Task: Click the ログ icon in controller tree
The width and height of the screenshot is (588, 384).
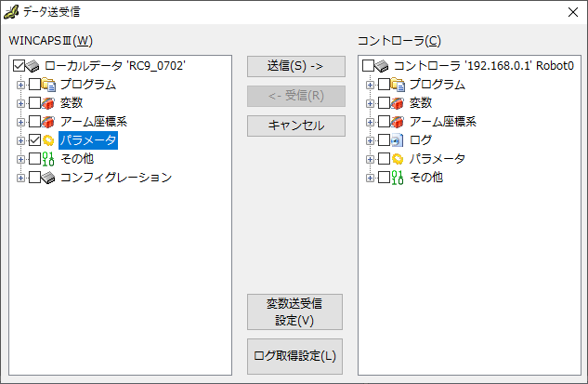Action: (398, 140)
